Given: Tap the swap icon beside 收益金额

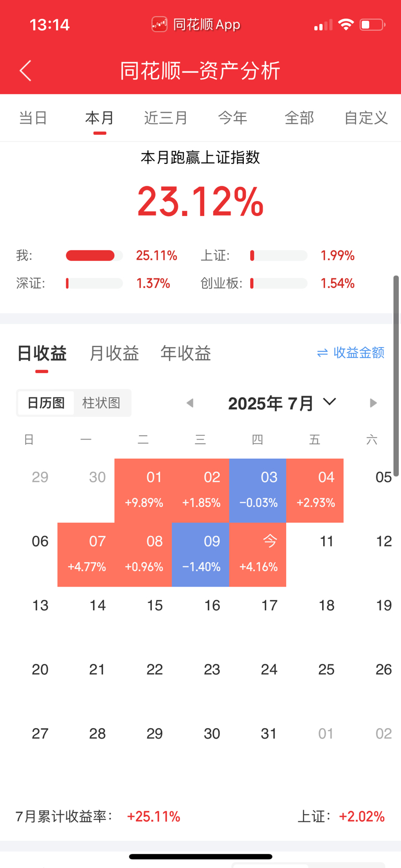Looking at the screenshot, I should [322, 353].
